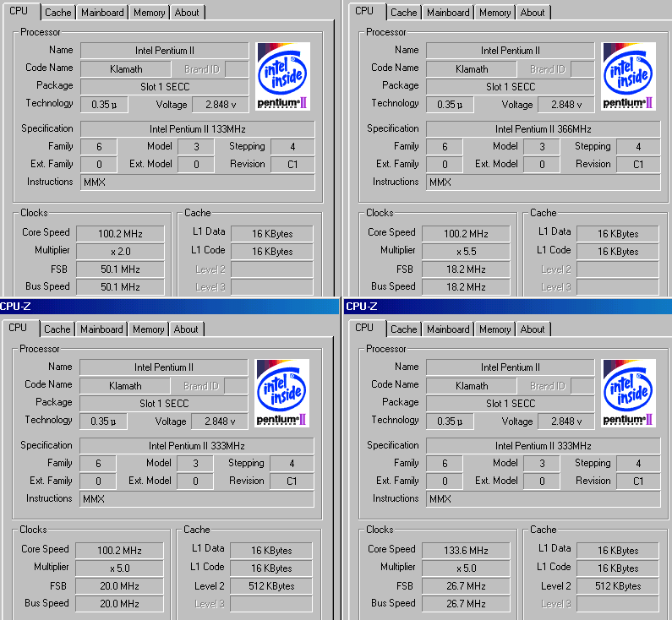Switch to Mainboard tab in the 20.0 MHz FSB window

[101, 329]
